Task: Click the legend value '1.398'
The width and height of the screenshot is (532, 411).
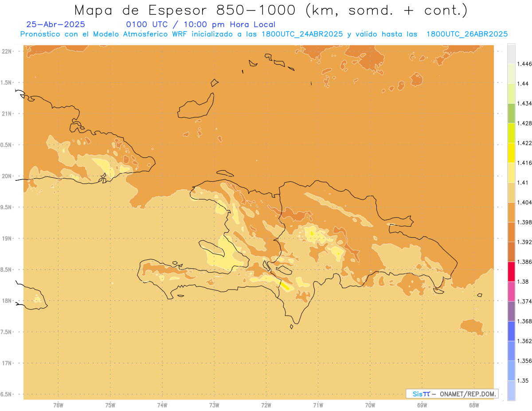Action: coord(524,222)
